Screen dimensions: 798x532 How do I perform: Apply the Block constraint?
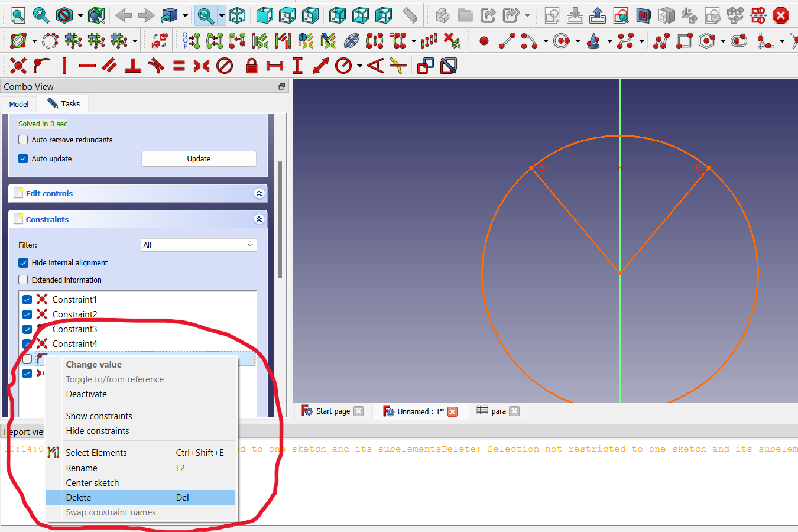225,65
